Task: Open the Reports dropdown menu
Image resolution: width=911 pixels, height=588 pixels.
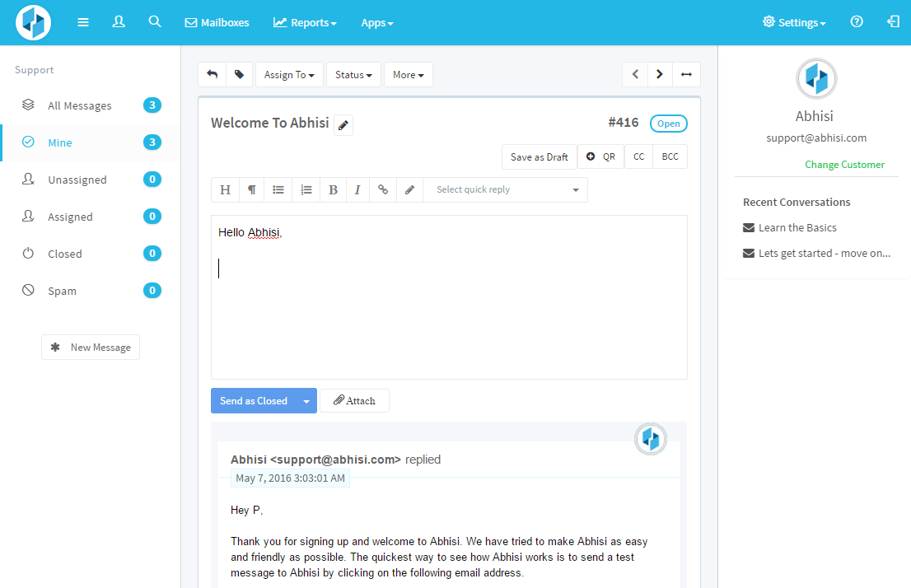Action: tap(305, 23)
